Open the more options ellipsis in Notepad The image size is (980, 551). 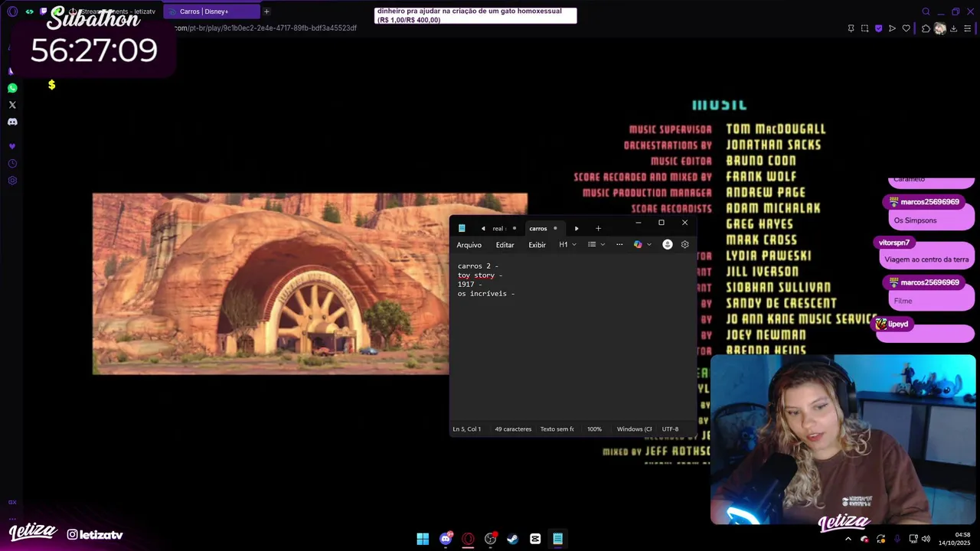click(x=619, y=245)
